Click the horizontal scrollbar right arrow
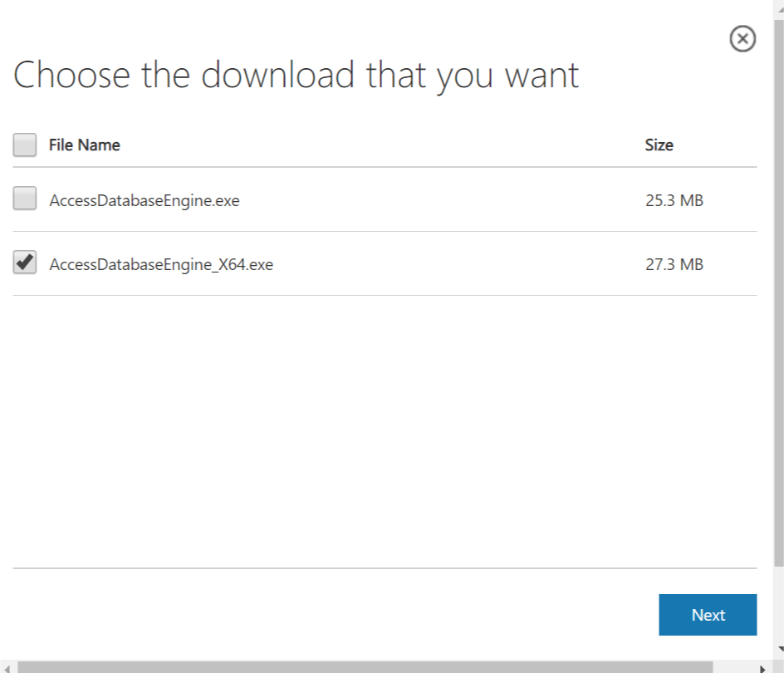 point(762,668)
